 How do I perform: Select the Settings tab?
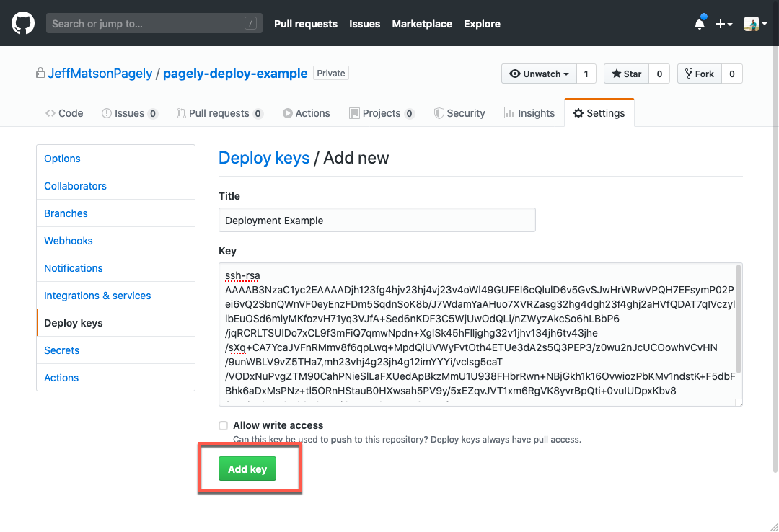(x=599, y=113)
